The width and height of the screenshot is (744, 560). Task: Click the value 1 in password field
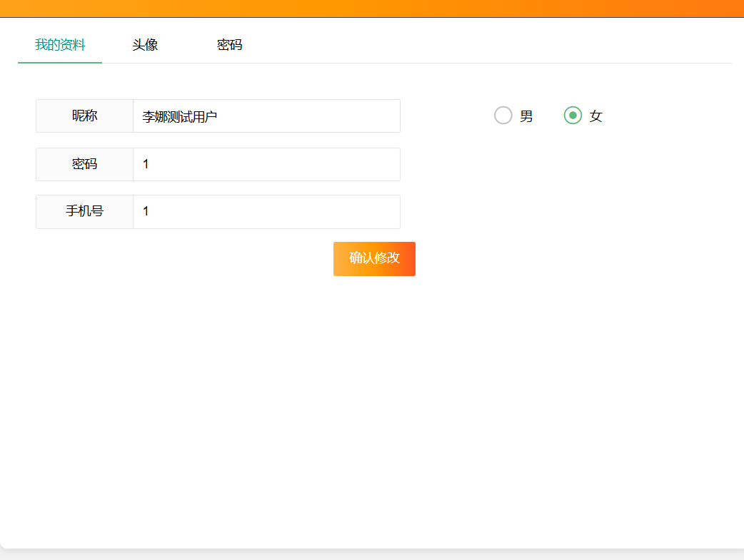[x=146, y=164]
